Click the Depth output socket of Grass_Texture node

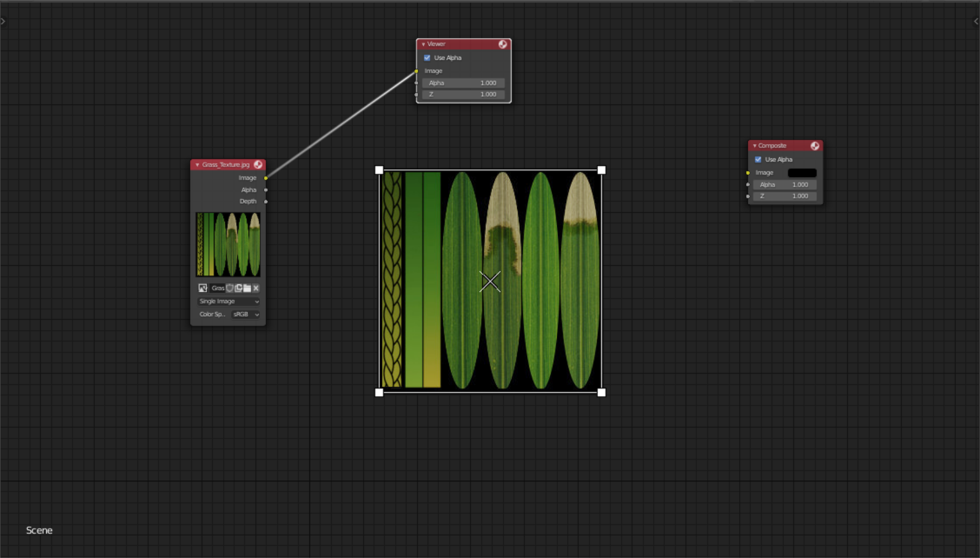(266, 202)
